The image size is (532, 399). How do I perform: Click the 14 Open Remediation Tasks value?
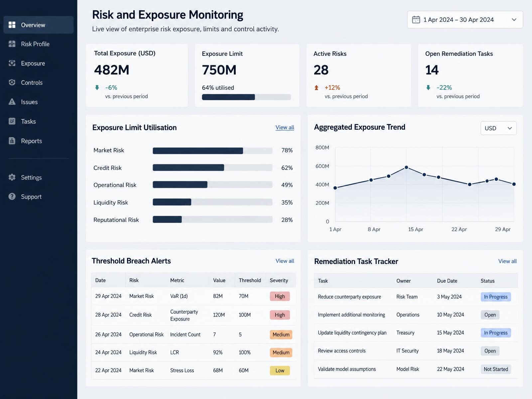(432, 70)
